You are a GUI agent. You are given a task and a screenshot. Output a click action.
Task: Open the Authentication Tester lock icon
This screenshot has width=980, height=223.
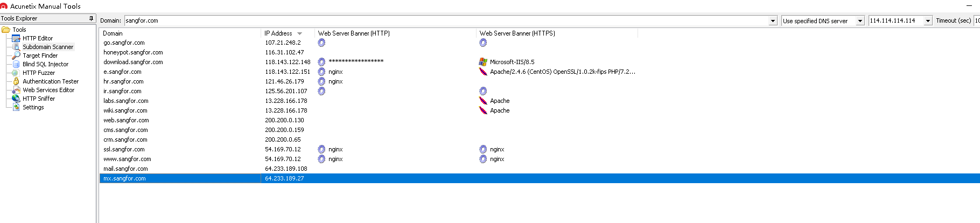pos(16,81)
